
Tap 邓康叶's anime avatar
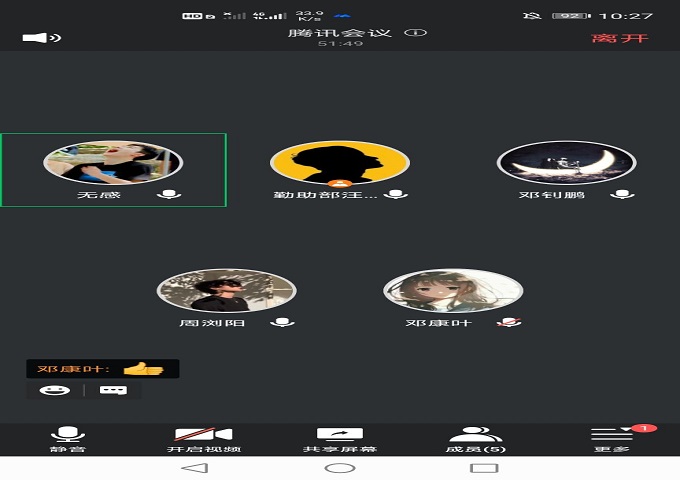tap(453, 290)
